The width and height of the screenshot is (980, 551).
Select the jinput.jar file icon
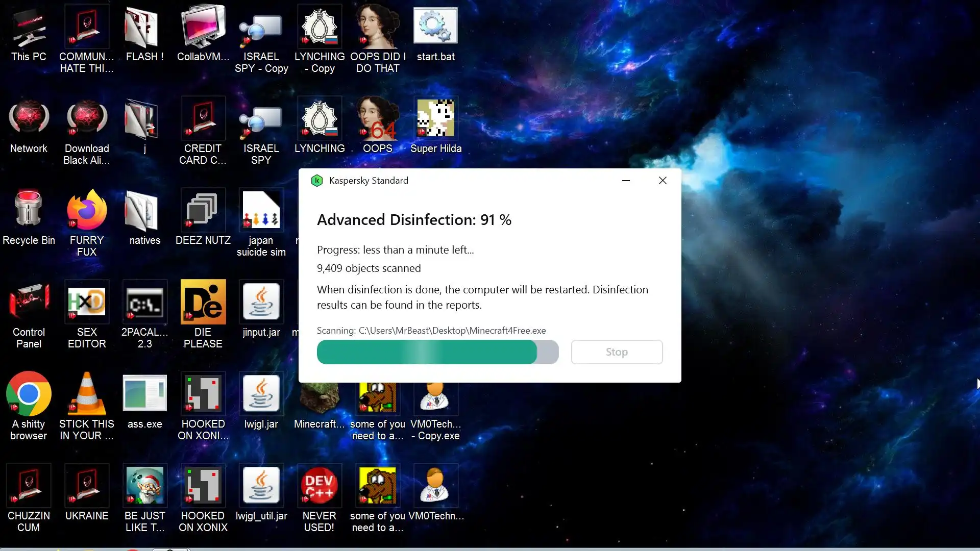[261, 302]
